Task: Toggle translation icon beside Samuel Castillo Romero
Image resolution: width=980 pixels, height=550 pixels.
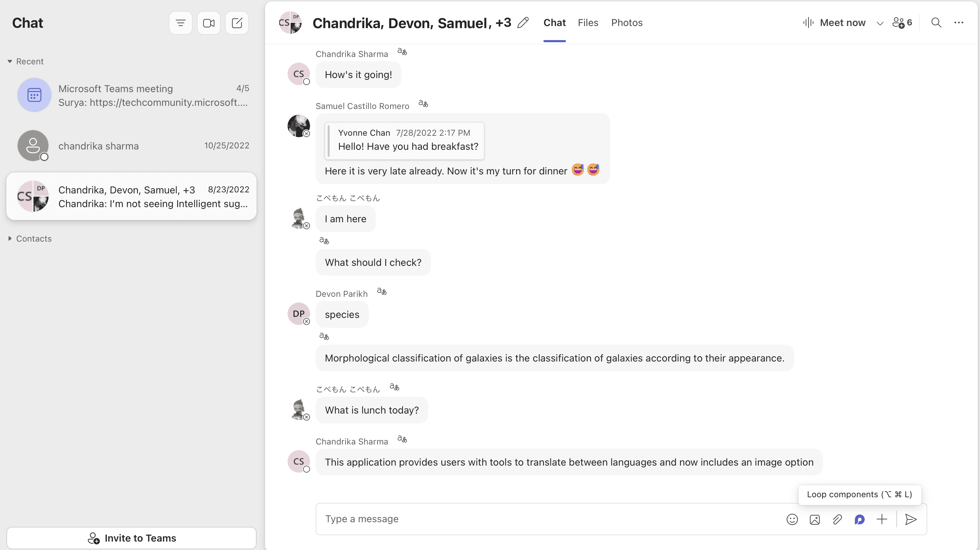Action: 423,104
